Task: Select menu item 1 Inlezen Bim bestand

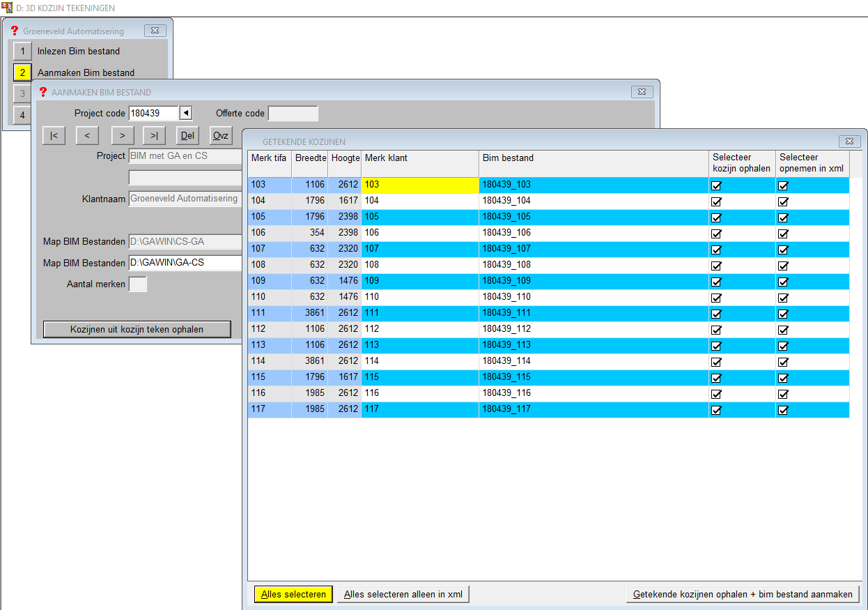Action: pos(22,51)
